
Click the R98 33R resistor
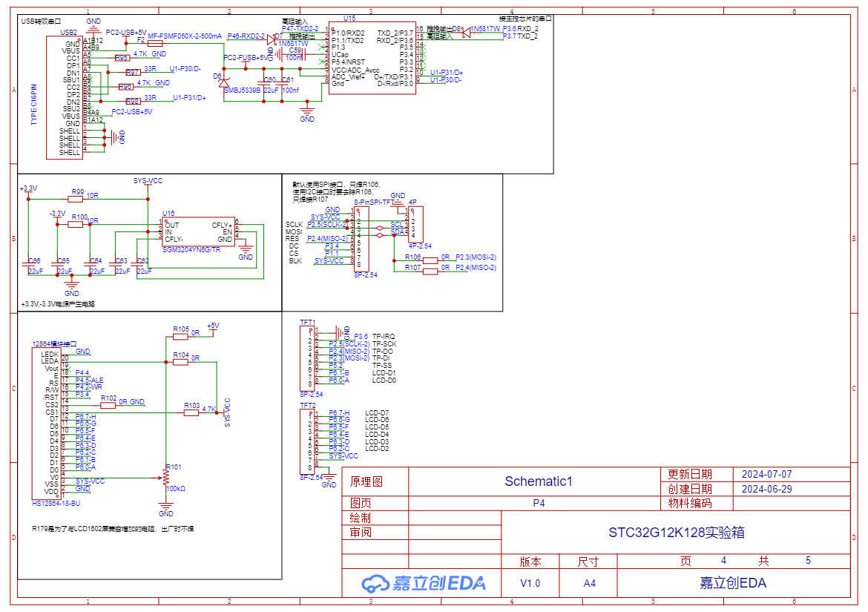pyautogui.click(x=133, y=101)
